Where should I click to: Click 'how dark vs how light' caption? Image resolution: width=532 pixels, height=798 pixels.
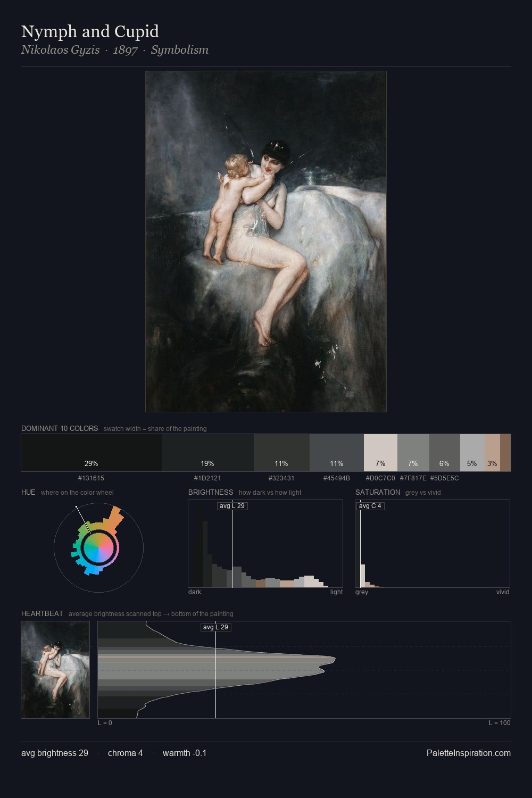pyautogui.click(x=270, y=493)
